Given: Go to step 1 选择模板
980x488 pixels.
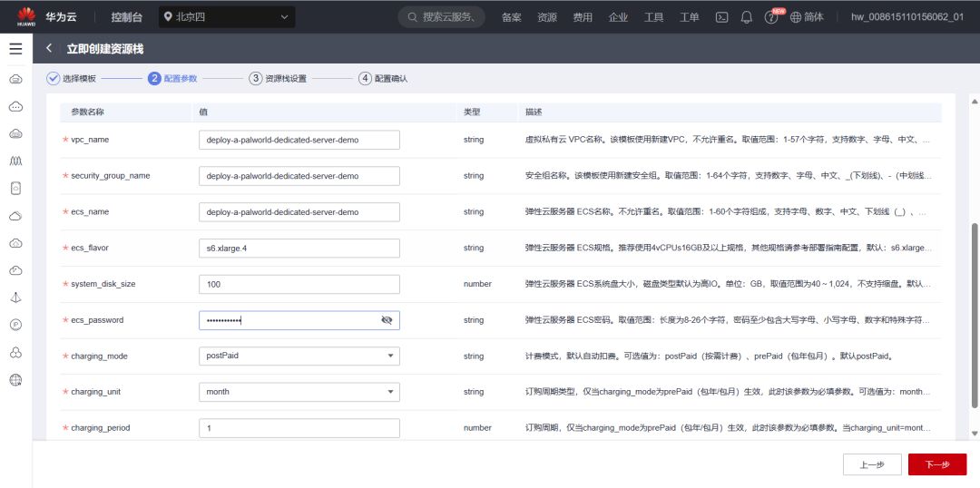Looking at the screenshot, I should pyautogui.click(x=71, y=79).
